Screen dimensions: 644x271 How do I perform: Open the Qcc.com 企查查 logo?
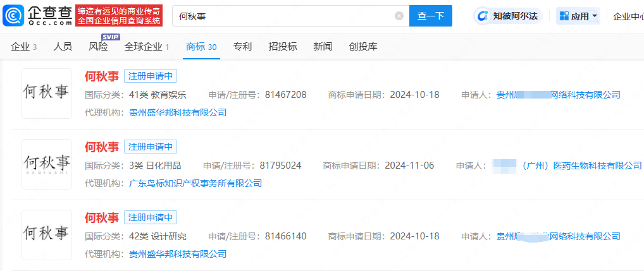[38, 16]
